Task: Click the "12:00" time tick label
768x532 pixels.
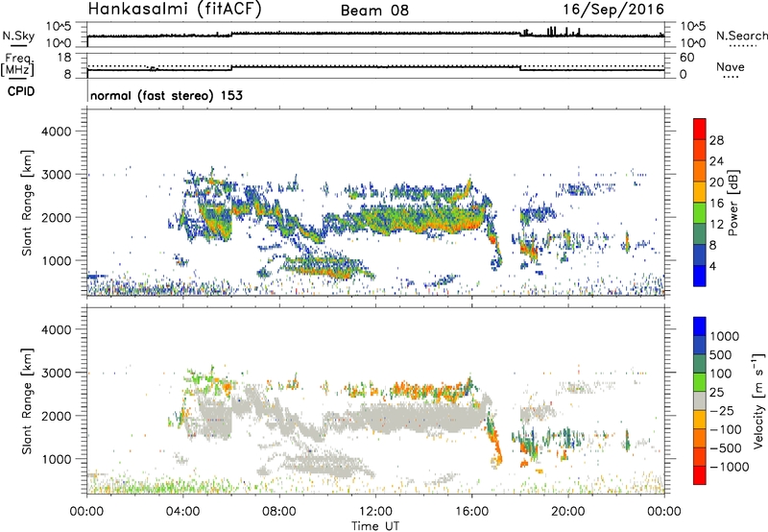Action: pos(375,512)
